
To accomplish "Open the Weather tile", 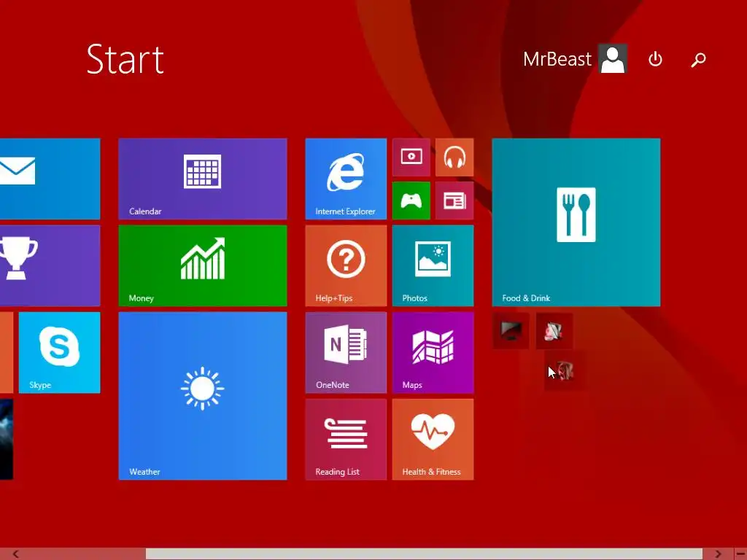I will (203, 396).
